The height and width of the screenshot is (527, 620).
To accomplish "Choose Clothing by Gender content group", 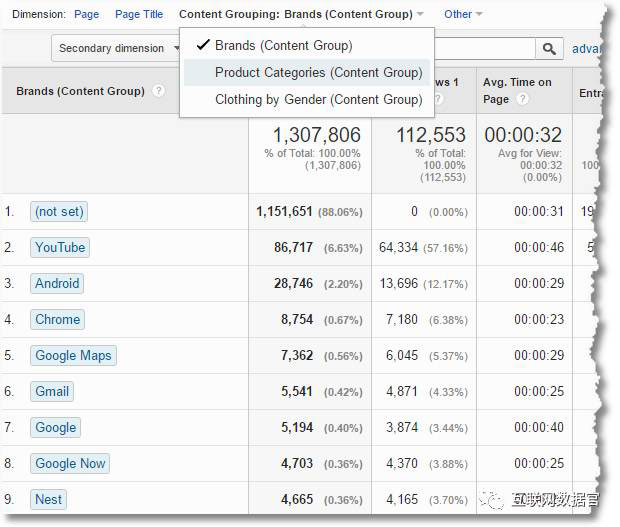I will [x=318, y=99].
